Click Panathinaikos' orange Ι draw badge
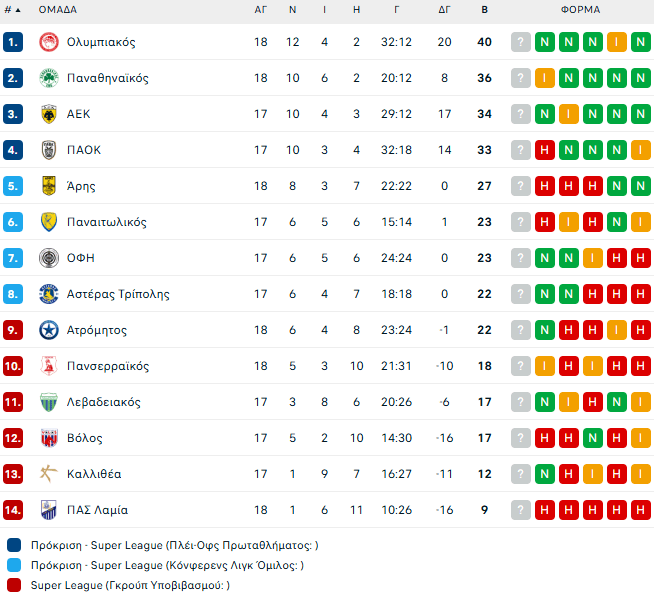The image size is (654, 600). point(544,78)
